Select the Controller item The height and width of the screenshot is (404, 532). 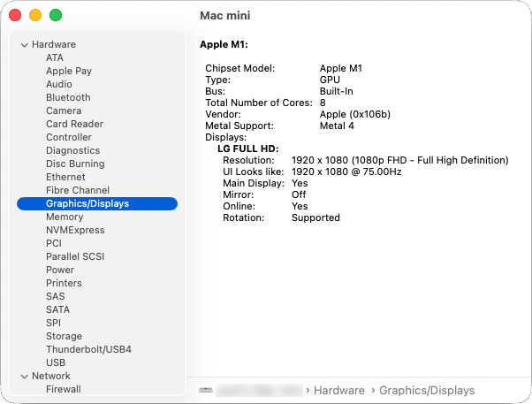(69, 137)
